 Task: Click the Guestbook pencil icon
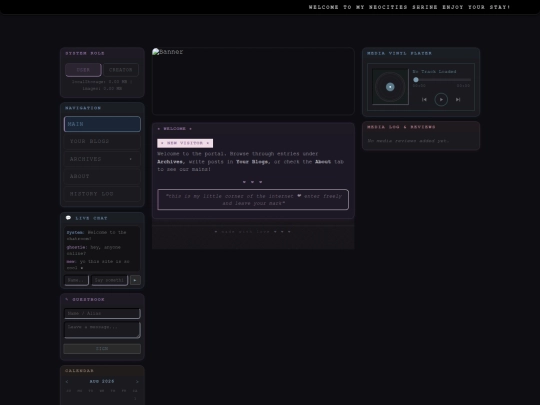point(67,299)
